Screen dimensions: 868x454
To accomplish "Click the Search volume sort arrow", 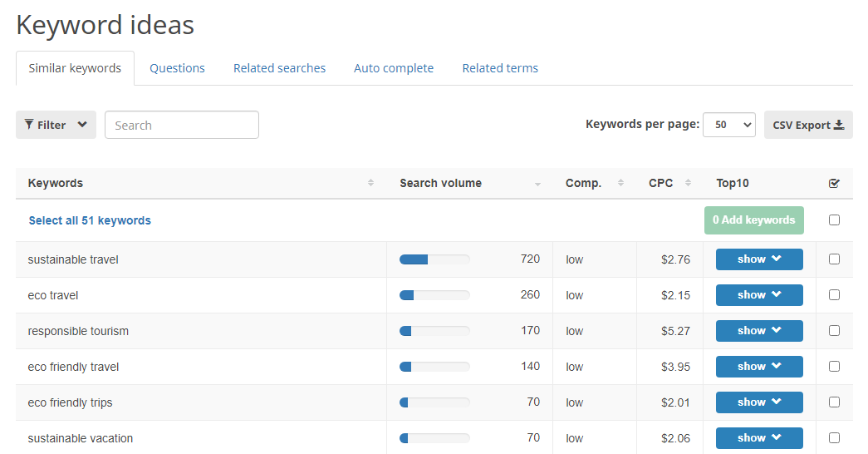I will pyautogui.click(x=537, y=184).
